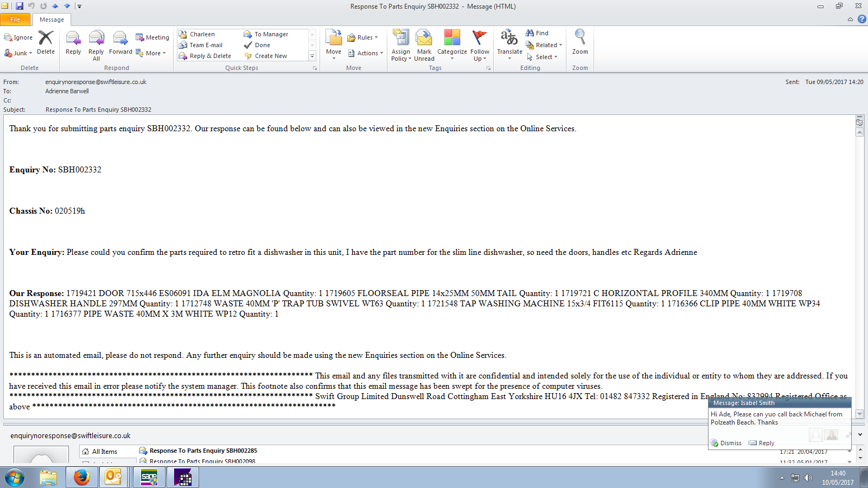
Task: Forward this email using the Forward icon
Action: tap(120, 42)
